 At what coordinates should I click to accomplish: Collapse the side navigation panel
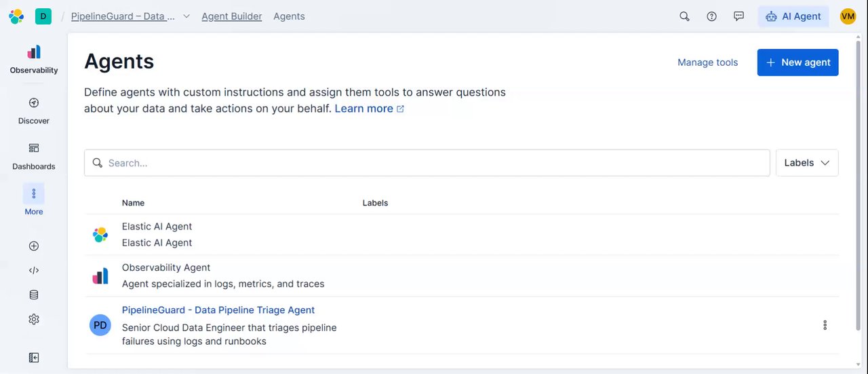(34, 358)
